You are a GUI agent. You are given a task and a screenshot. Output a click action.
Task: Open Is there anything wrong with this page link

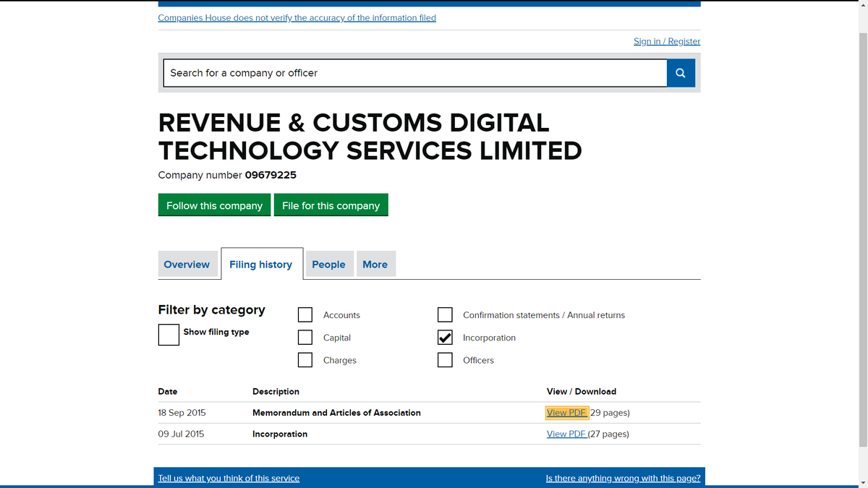(x=623, y=478)
